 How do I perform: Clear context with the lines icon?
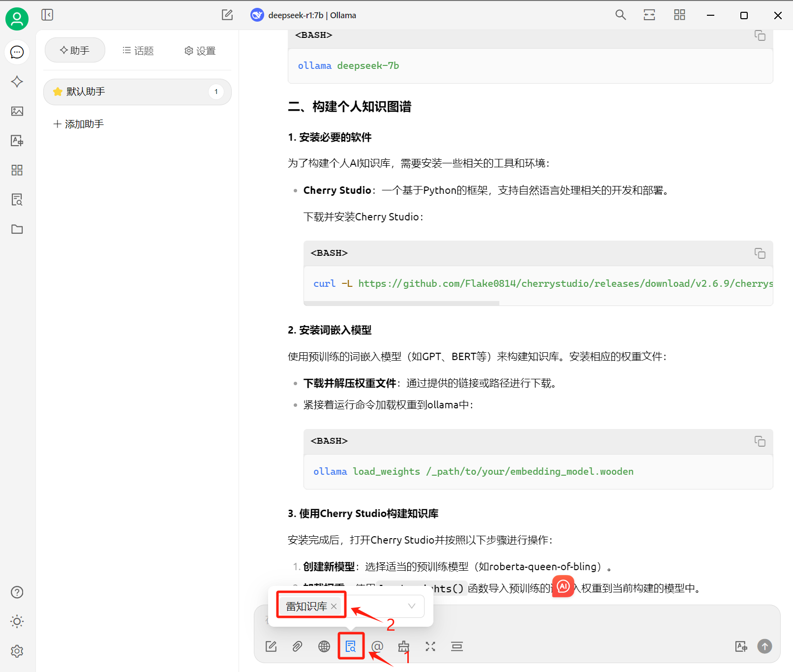pos(457,646)
